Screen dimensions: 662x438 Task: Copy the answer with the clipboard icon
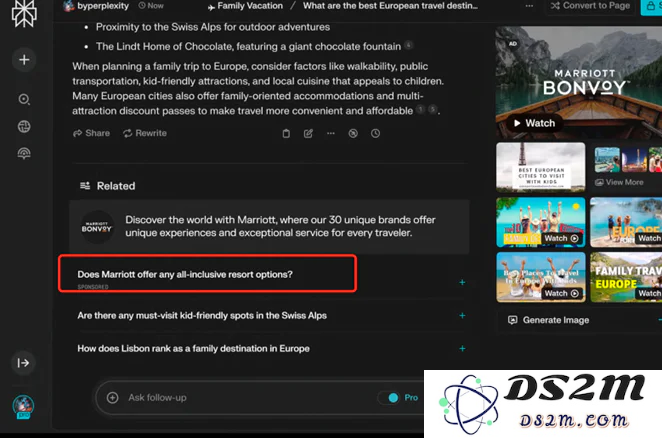(x=286, y=133)
